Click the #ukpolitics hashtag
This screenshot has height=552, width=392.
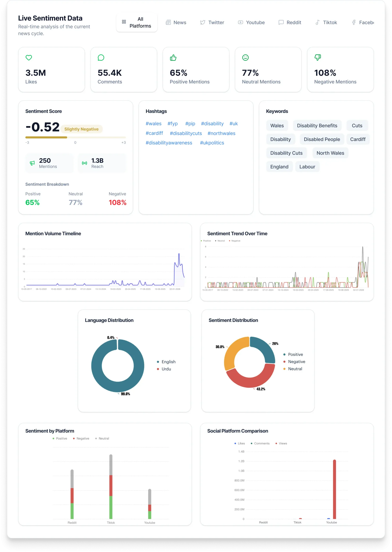pyautogui.click(x=212, y=143)
